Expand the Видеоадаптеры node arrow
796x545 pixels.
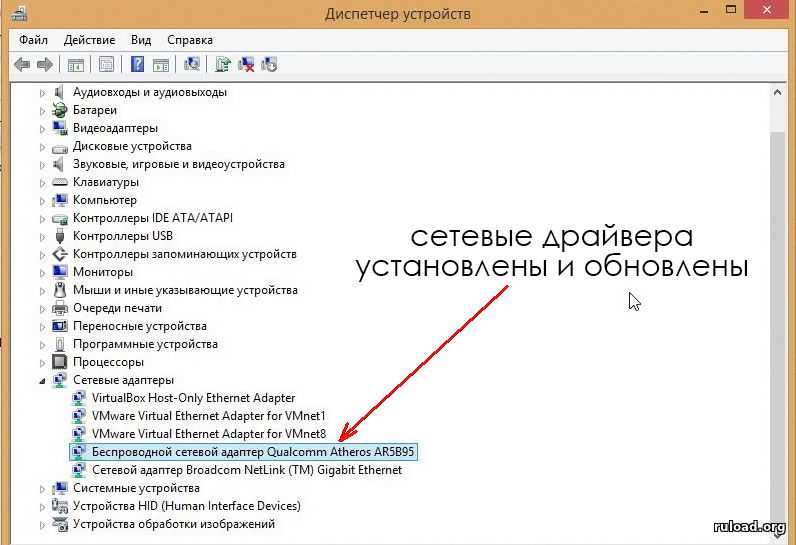43,129
